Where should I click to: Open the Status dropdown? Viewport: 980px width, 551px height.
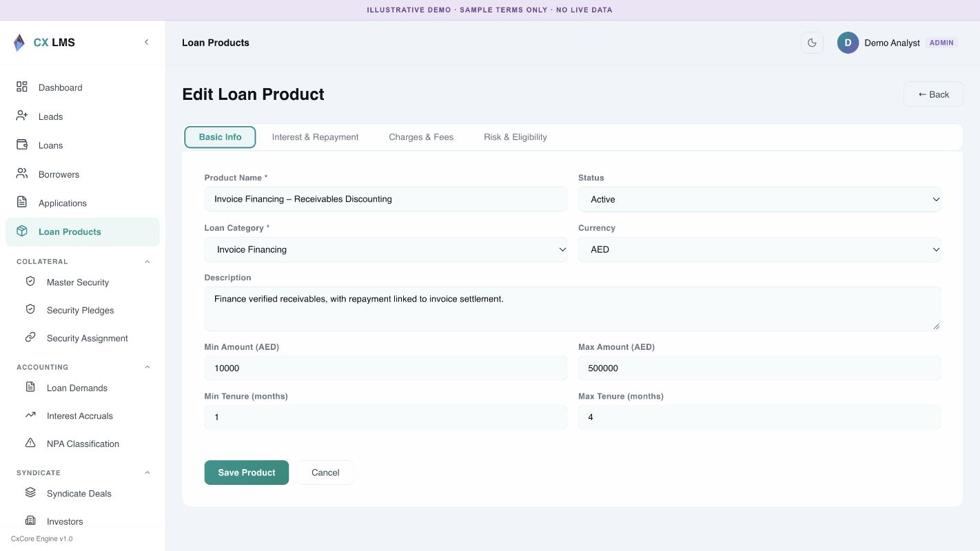(x=759, y=199)
